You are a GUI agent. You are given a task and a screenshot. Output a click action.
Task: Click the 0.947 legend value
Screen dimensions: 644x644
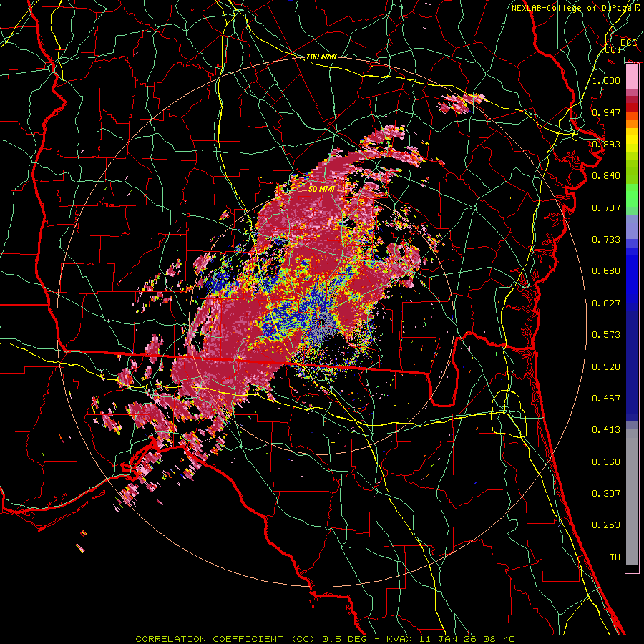(606, 112)
